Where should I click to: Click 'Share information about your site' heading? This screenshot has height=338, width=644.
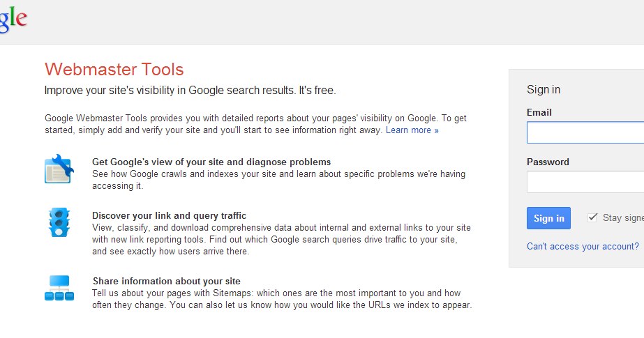click(166, 281)
